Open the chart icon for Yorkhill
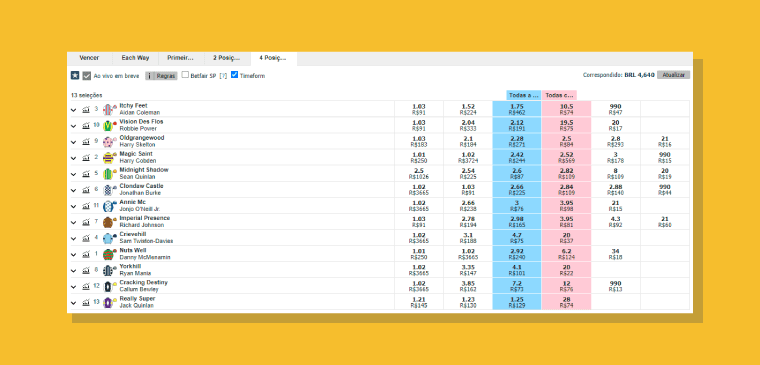The image size is (760, 365). click(86, 270)
